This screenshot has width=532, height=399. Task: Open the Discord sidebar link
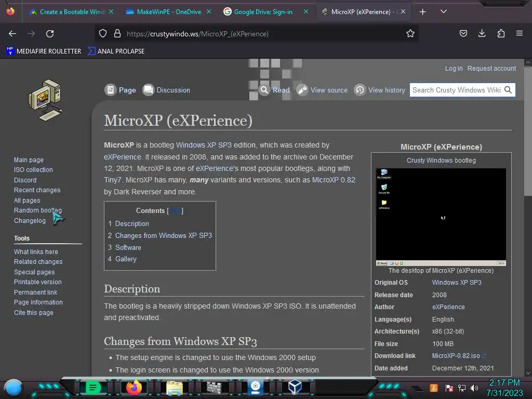[x=25, y=180]
